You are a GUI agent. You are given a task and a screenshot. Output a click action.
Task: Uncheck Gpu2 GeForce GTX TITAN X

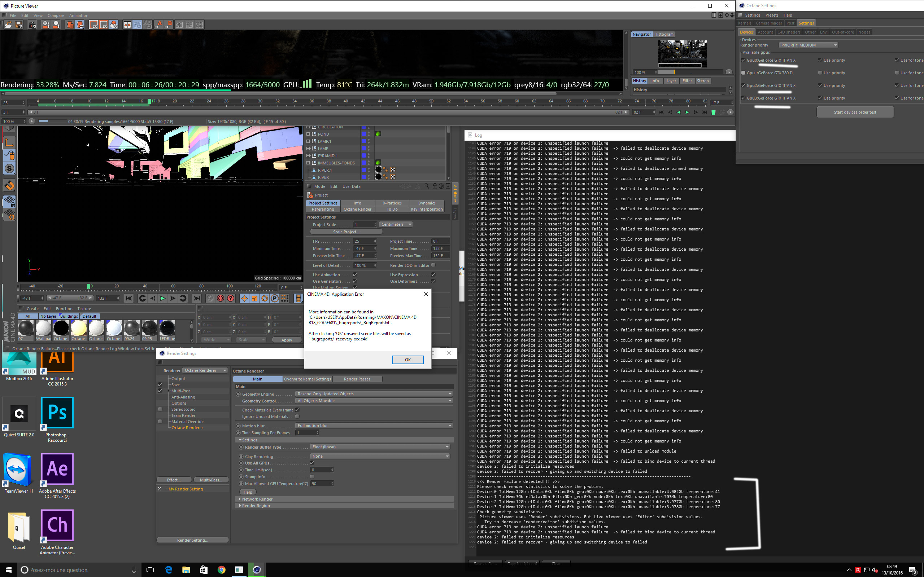point(743,85)
